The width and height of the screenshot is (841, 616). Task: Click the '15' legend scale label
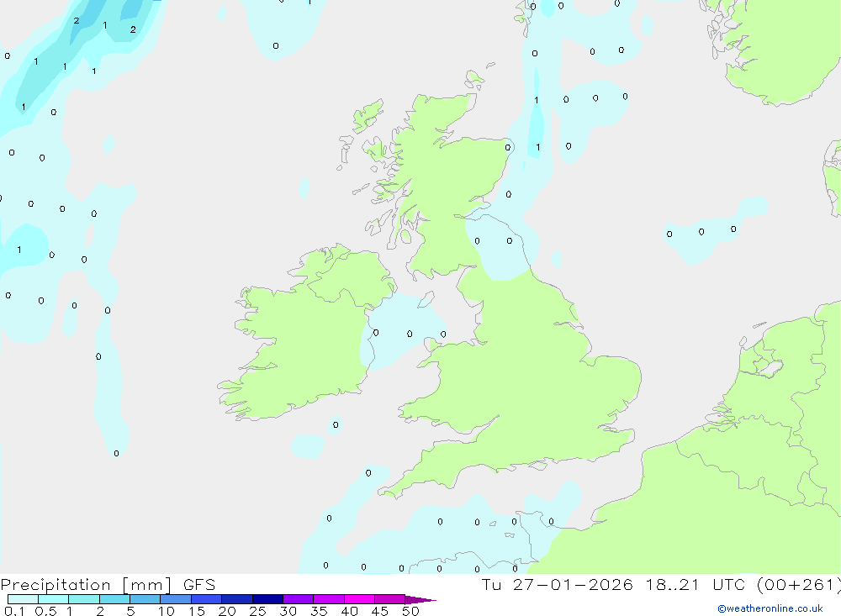197,611
